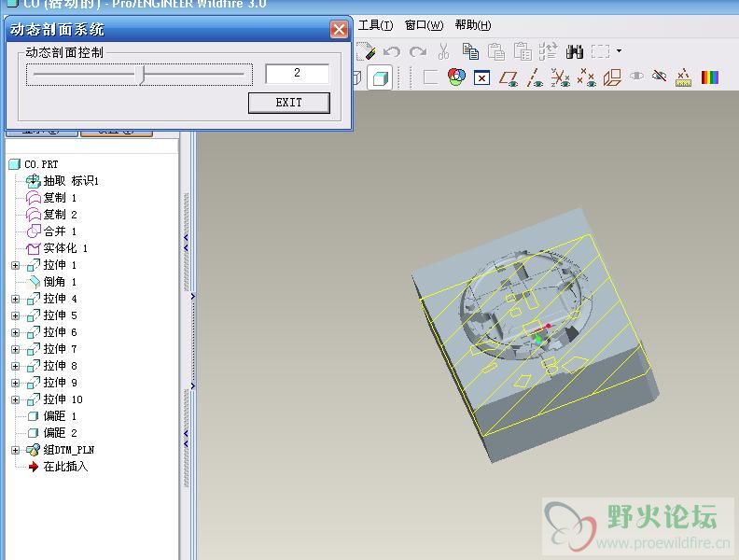Select CO.PRT root in model tree

pyautogui.click(x=40, y=164)
